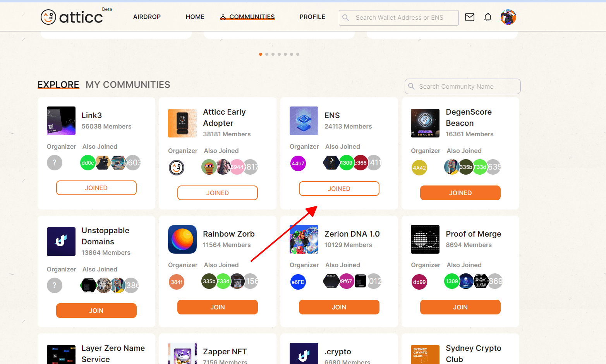Open the Zerion DNA 1.0 thumbnail
Image resolution: width=606 pixels, height=364 pixels.
click(304, 239)
